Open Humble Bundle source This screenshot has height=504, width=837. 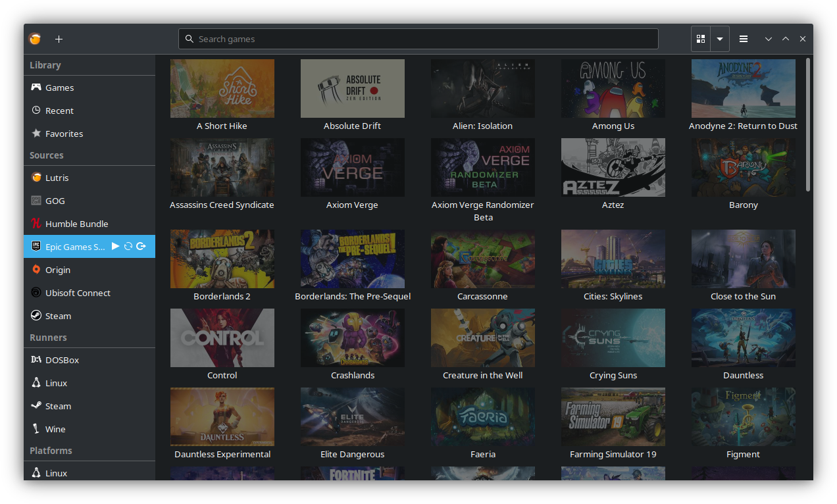[89, 224]
